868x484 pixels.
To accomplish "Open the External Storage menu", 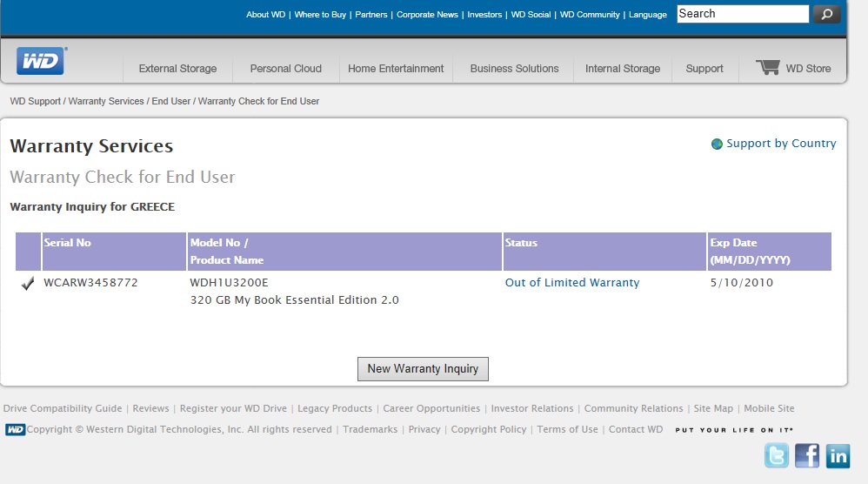I will 177,69.
